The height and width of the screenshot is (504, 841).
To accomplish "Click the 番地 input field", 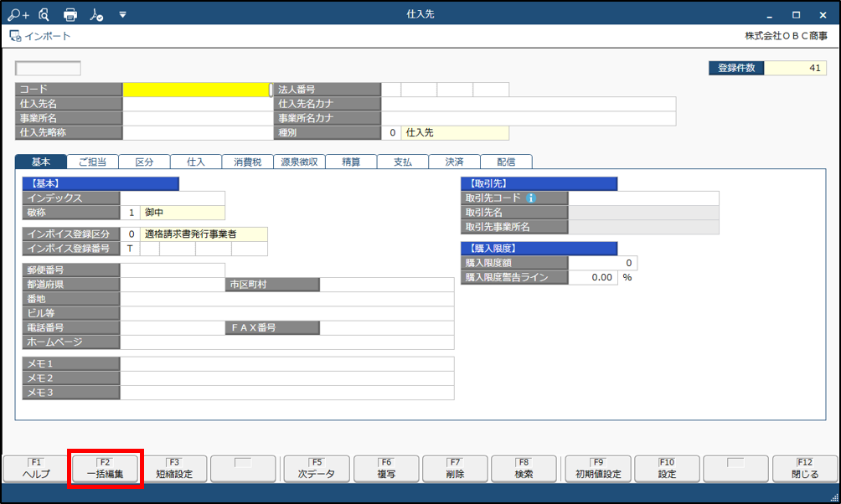I will [287, 299].
